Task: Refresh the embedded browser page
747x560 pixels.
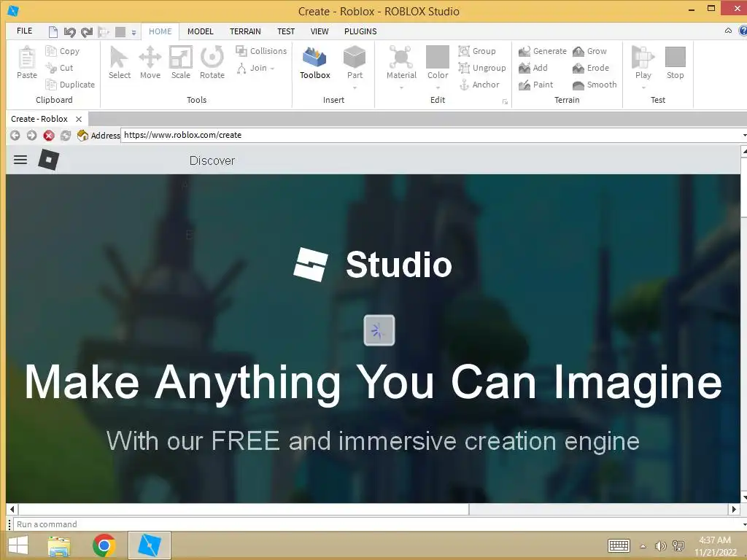Action: [x=65, y=135]
